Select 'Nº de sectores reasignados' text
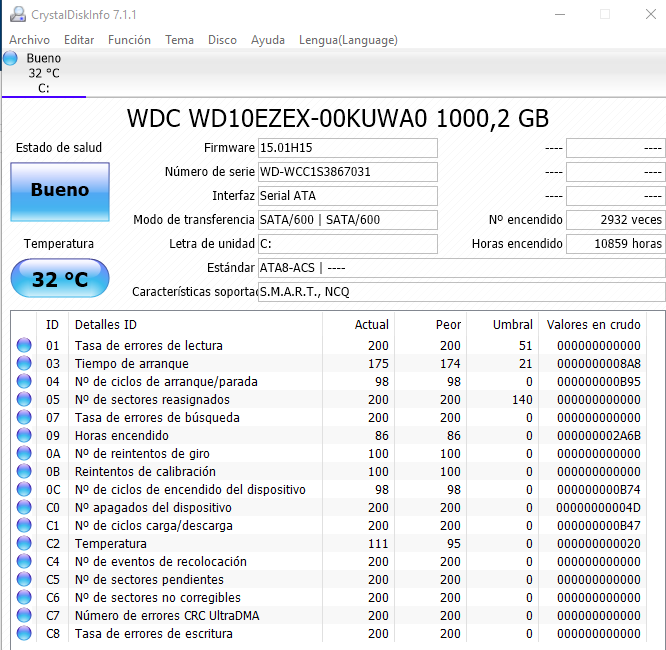Image resolution: width=666 pixels, height=650 pixels. (x=152, y=399)
